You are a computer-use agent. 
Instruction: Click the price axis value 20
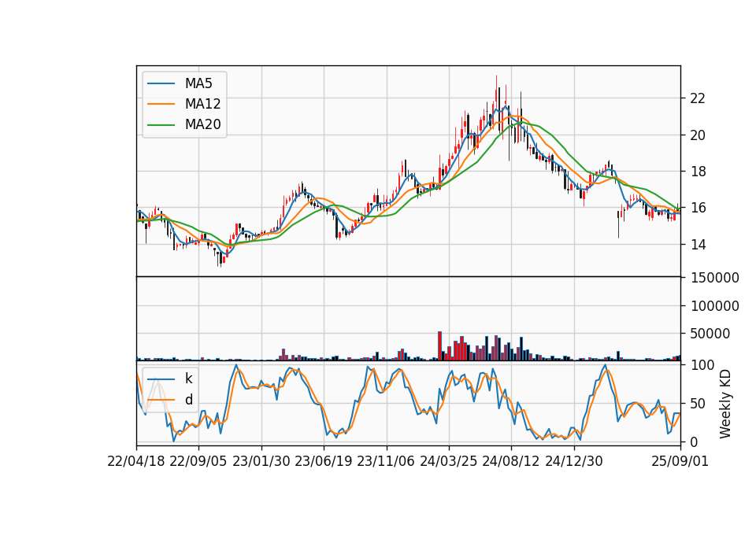[698, 135]
